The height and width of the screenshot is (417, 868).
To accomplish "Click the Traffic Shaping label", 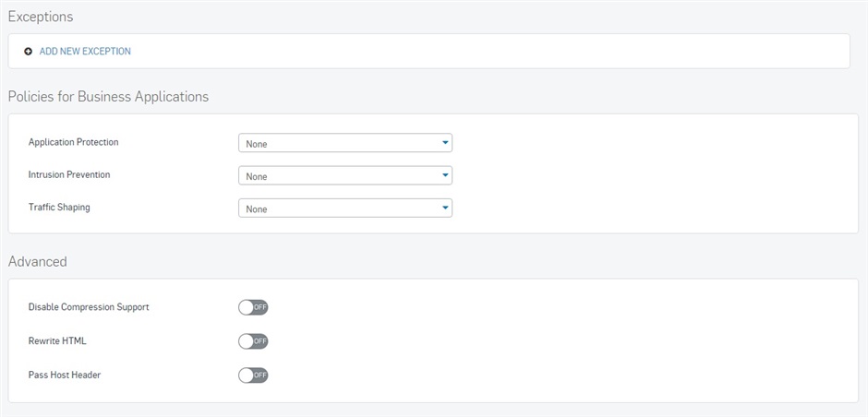I will (59, 208).
